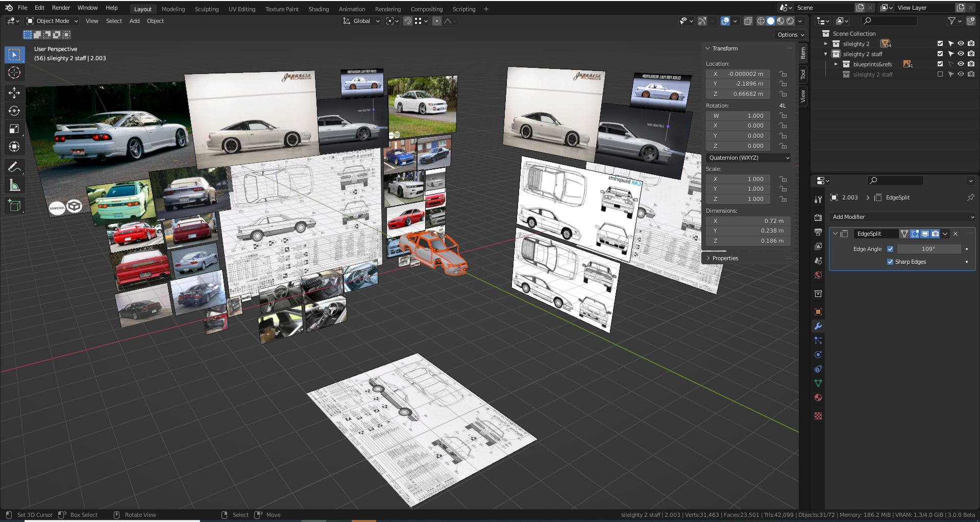Viewport: 980px width, 522px height.
Task: Choose the Measure tool
Action: [x=14, y=185]
